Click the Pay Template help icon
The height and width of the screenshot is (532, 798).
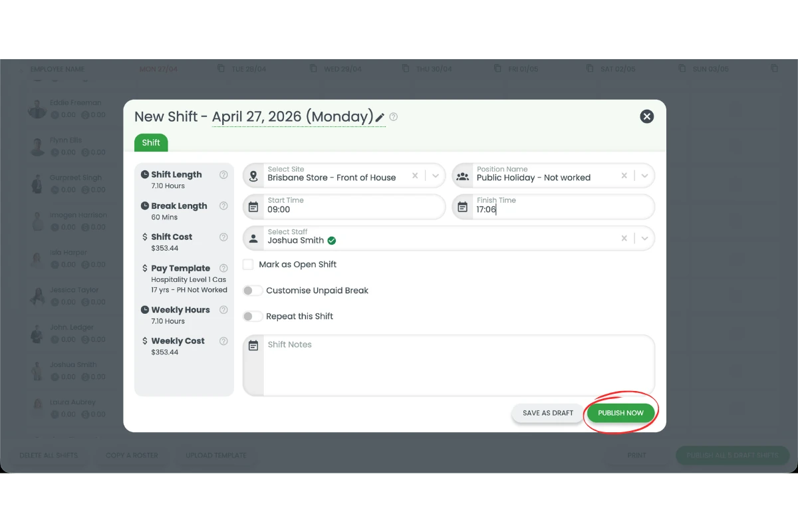pyautogui.click(x=223, y=268)
